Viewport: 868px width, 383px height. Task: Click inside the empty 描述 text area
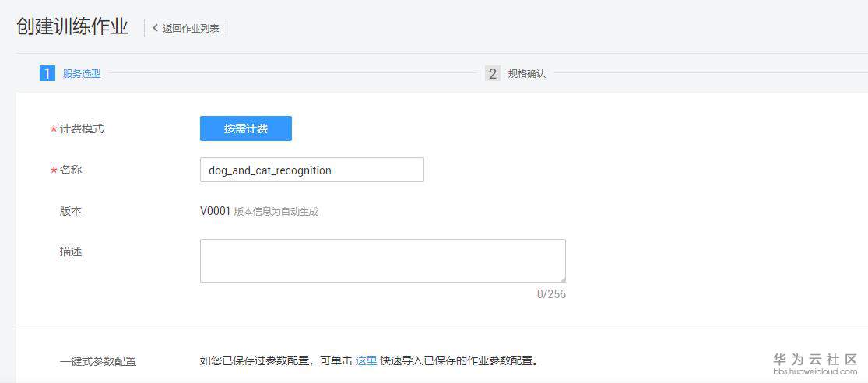[382, 260]
